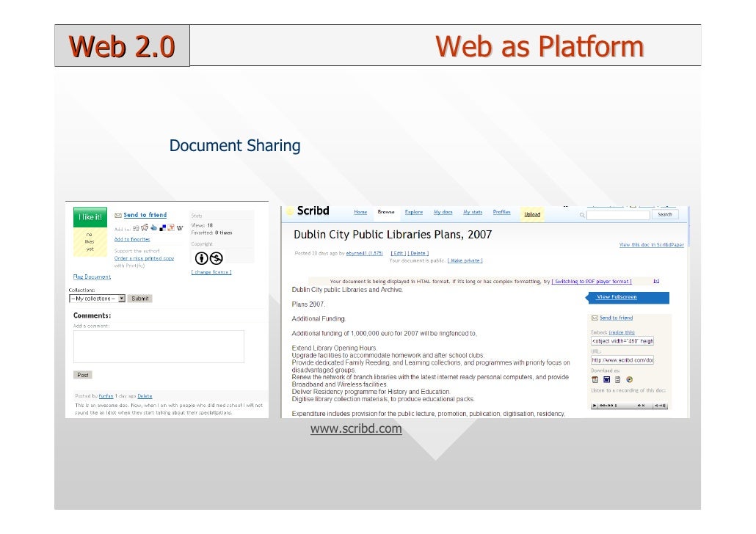Viewport: 756px width, 534px height.
Task: Play the document audio recording
Action: (595, 406)
